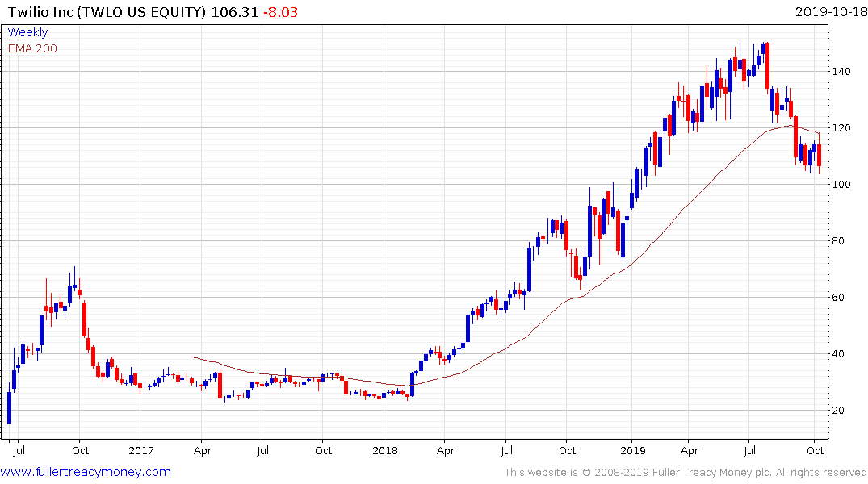Image resolution: width=868 pixels, height=484 pixels.
Task: Click the 140 price axis label
Action: [x=841, y=71]
